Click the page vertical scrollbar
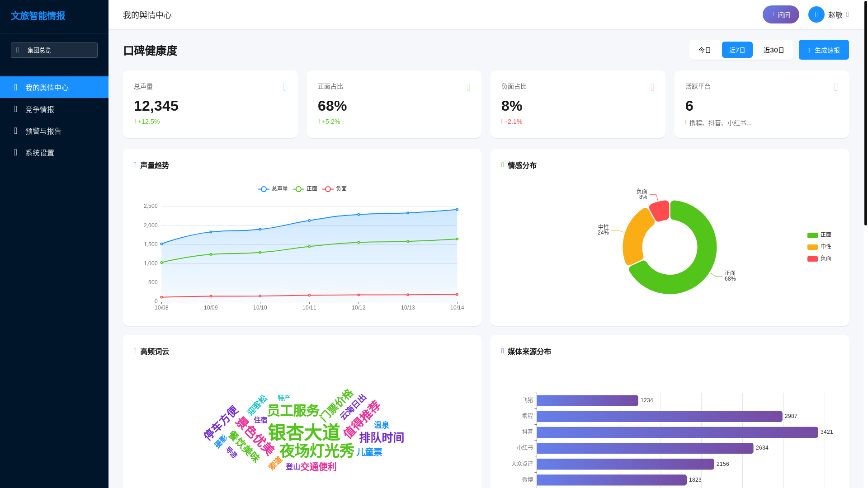Screen dimensions: 868x488 (866, 113)
